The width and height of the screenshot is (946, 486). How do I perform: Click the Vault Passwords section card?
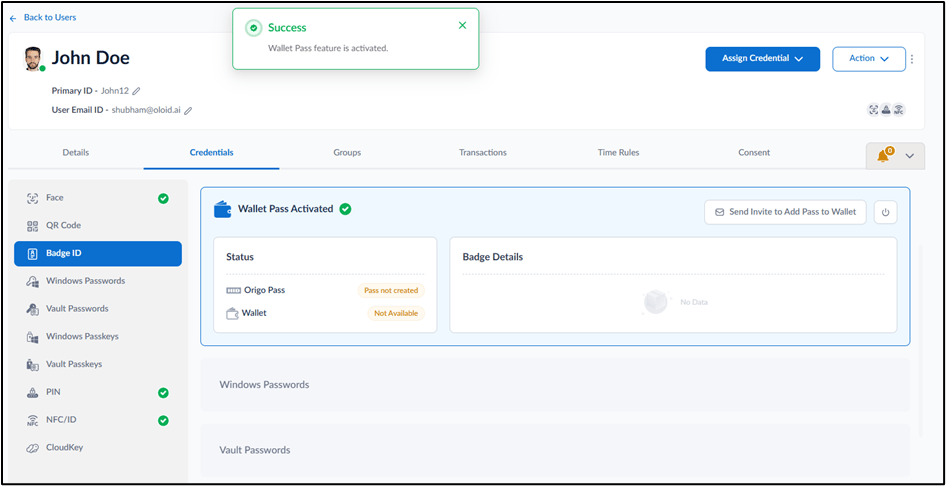[x=554, y=450]
